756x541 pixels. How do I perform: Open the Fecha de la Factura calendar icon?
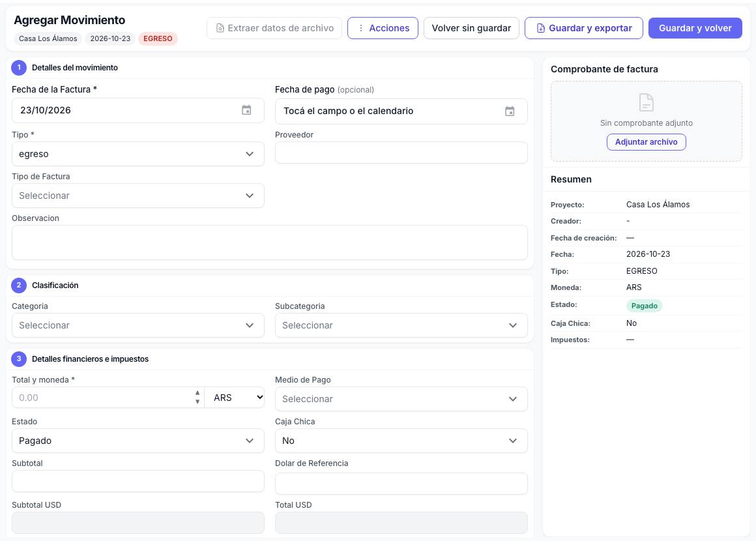(x=246, y=110)
